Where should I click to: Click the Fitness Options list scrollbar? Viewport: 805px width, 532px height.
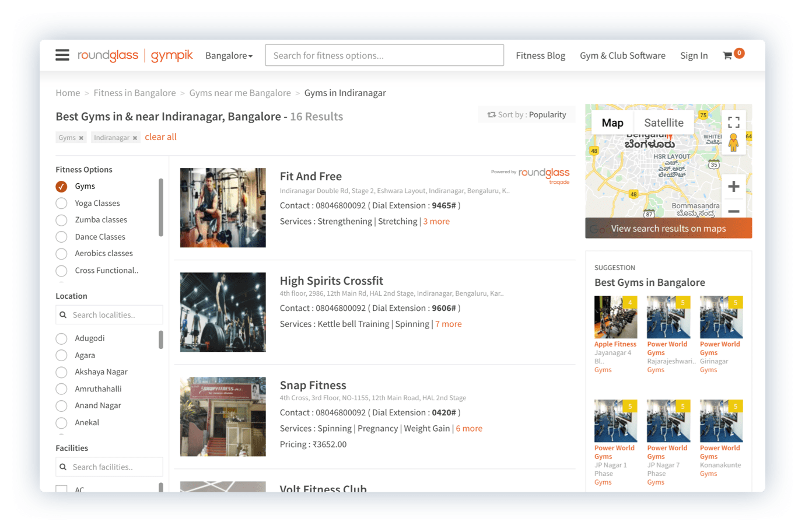[x=161, y=208]
